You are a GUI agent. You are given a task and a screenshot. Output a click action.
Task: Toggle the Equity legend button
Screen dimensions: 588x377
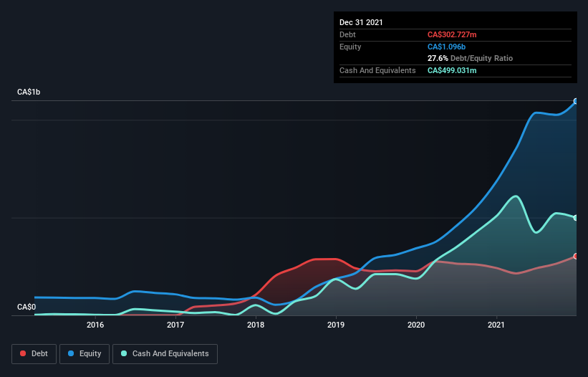85,354
